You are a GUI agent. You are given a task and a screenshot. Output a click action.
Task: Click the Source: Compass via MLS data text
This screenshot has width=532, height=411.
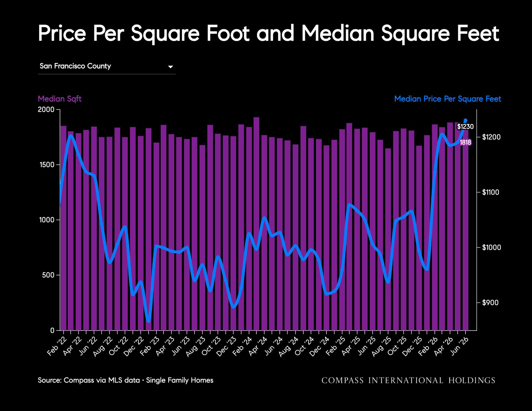click(x=89, y=380)
